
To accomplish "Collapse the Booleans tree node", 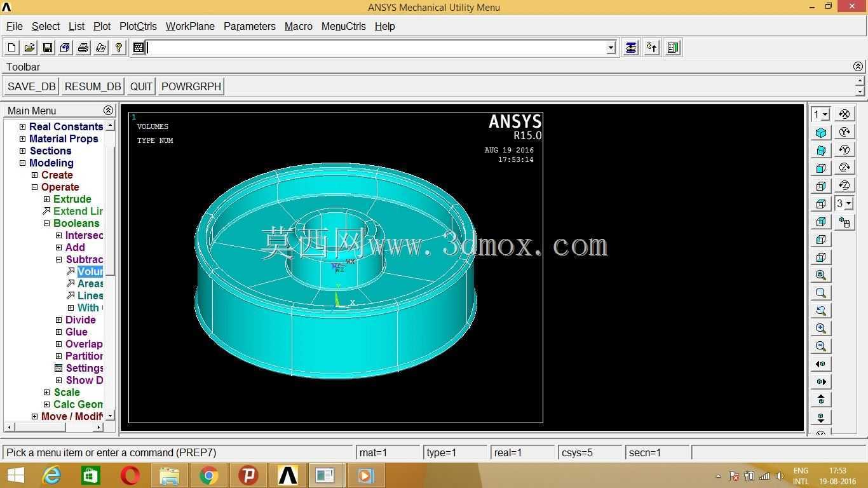I will tap(46, 223).
